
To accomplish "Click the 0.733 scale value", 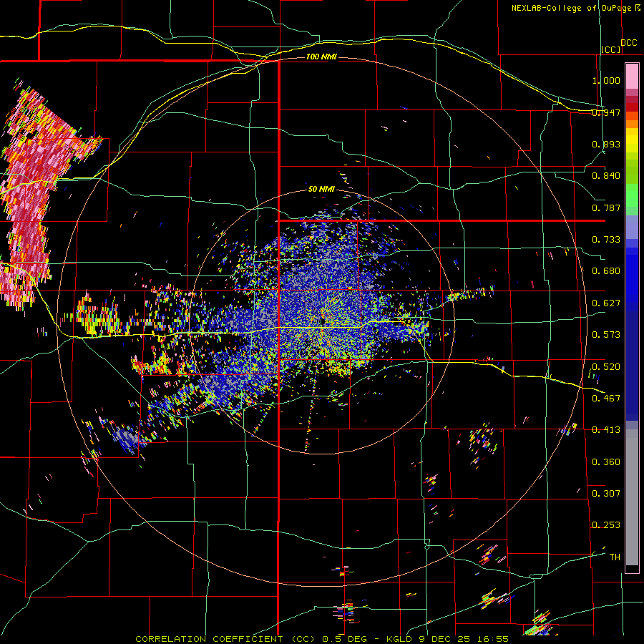I will coord(606,240).
